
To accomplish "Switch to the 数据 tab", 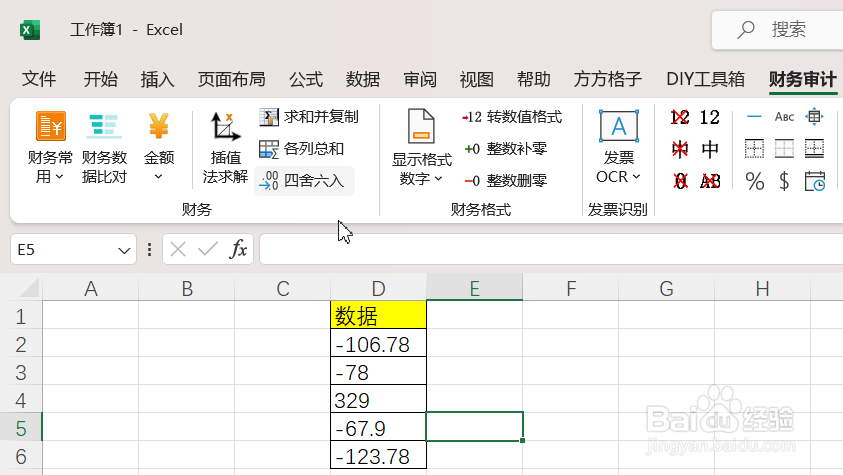I will pyautogui.click(x=363, y=79).
